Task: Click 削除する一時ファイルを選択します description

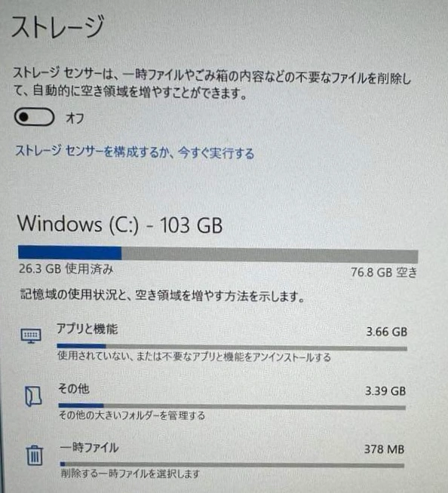Action: coord(130,473)
